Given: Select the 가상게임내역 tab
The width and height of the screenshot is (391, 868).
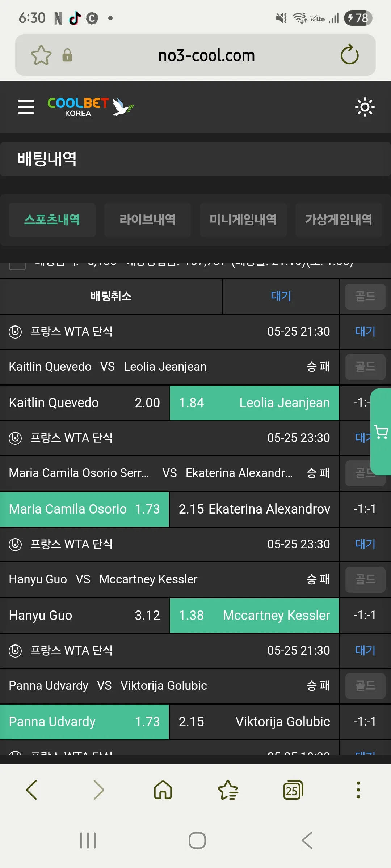Looking at the screenshot, I should pos(339,220).
